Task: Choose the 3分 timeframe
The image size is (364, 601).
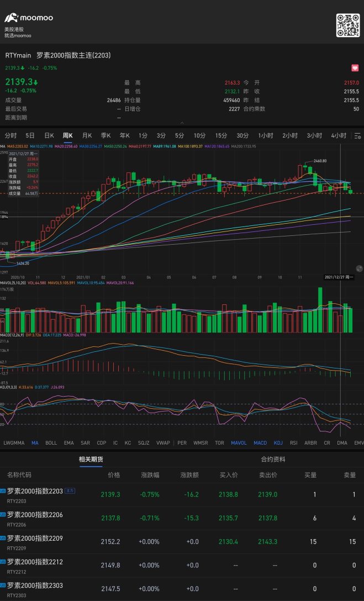Action: pos(161,136)
